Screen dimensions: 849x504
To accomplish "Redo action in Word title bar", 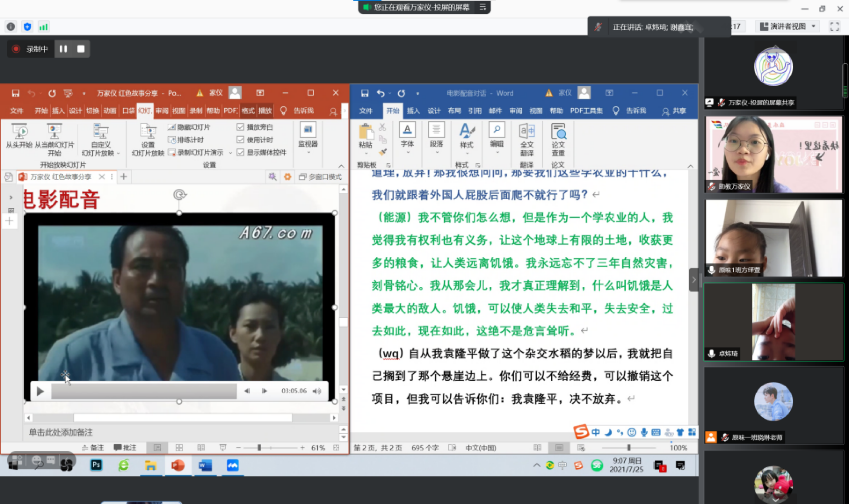I will click(x=401, y=93).
